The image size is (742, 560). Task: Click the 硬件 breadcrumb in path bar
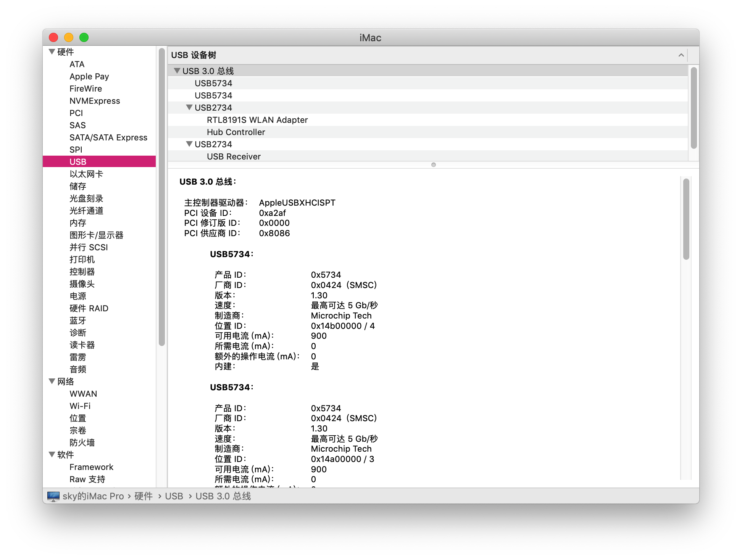point(144,496)
